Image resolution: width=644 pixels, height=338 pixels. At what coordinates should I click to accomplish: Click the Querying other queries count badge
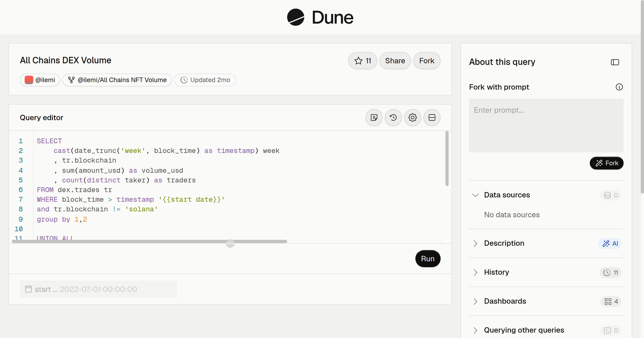click(611, 330)
